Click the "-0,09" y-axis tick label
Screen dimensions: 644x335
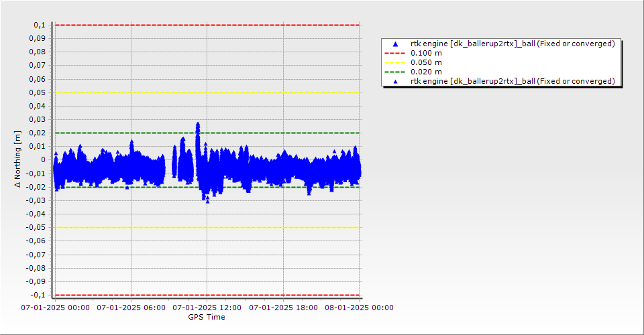[x=36, y=281]
